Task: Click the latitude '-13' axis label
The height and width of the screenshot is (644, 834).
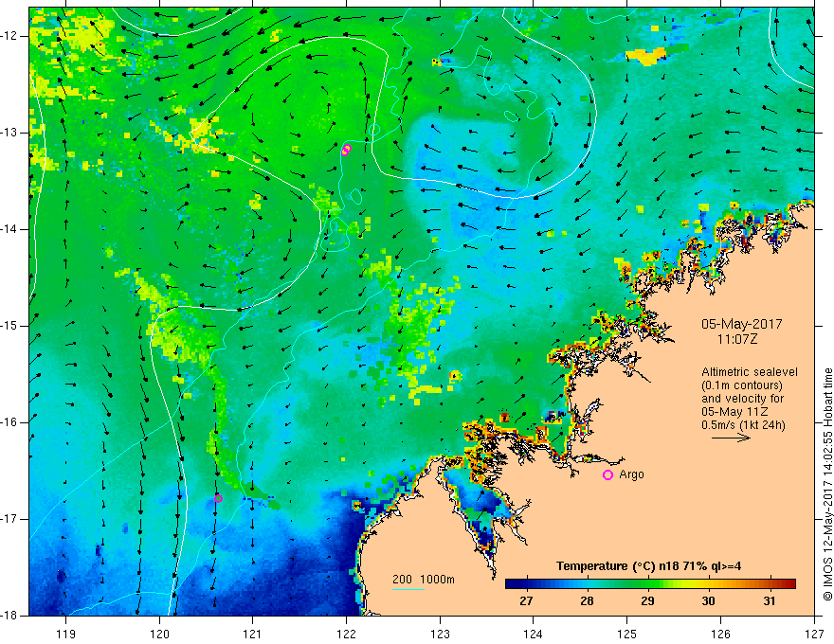Action: click(x=9, y=133)
